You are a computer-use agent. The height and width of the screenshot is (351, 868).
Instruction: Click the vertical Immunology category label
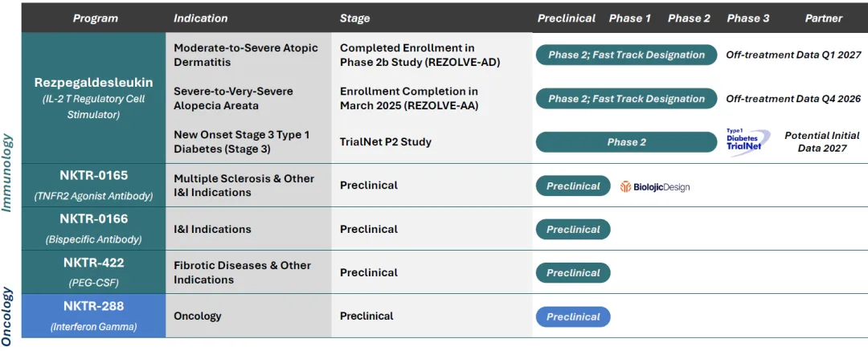(8, 172)
